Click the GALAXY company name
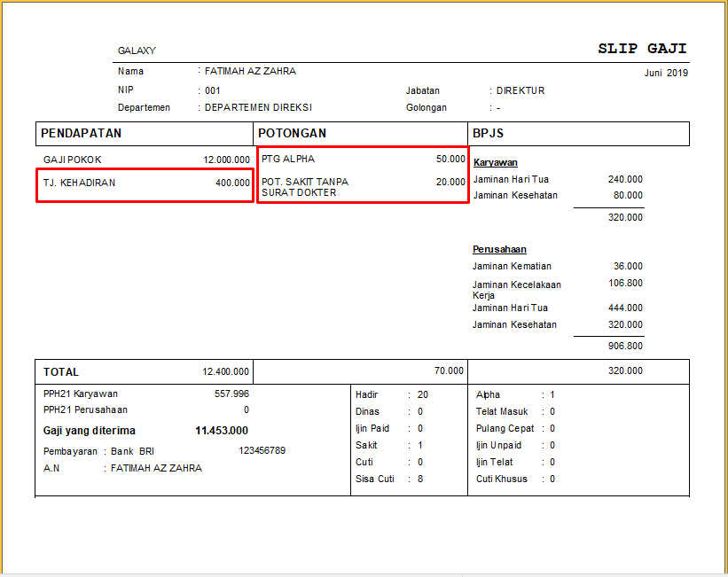 click(137, 51)
